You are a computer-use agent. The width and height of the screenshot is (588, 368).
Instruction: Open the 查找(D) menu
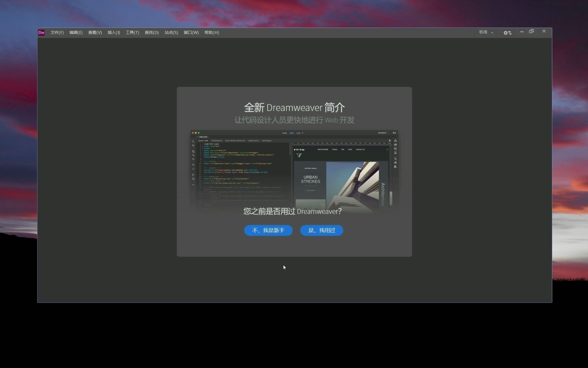[x=152, y=32]
